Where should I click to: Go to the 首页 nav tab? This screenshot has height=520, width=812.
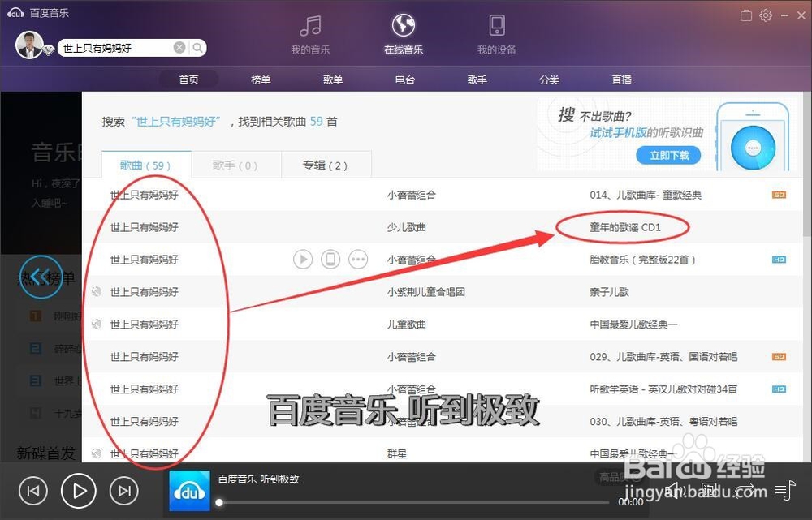188,80
